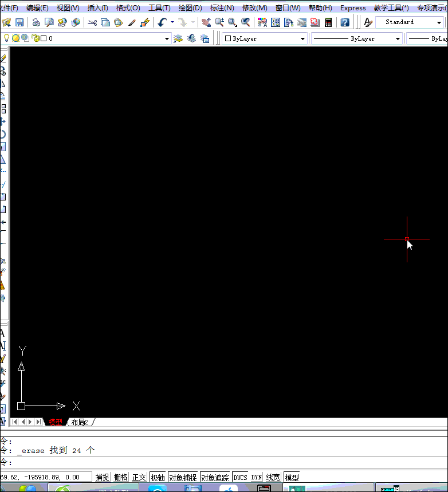Toggle 对象追踪 object snap tracking button
Screen dimensions: 448x492
(215, 477)
